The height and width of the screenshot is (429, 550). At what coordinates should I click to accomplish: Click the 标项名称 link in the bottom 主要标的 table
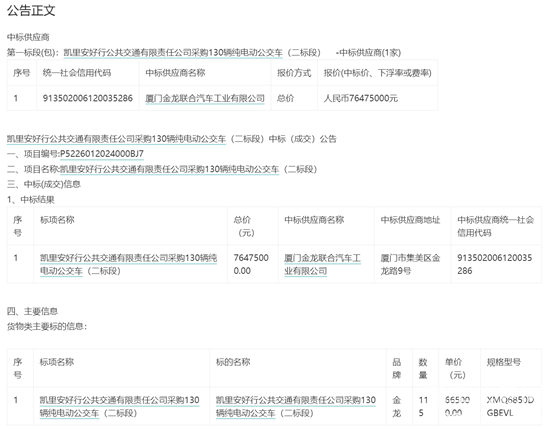119,407
